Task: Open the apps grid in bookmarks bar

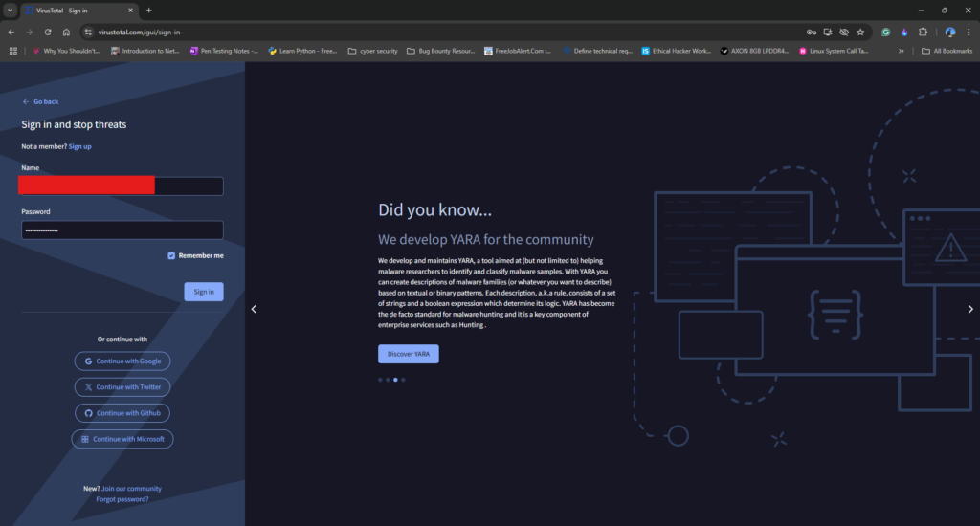Action: tap(13, 51)
